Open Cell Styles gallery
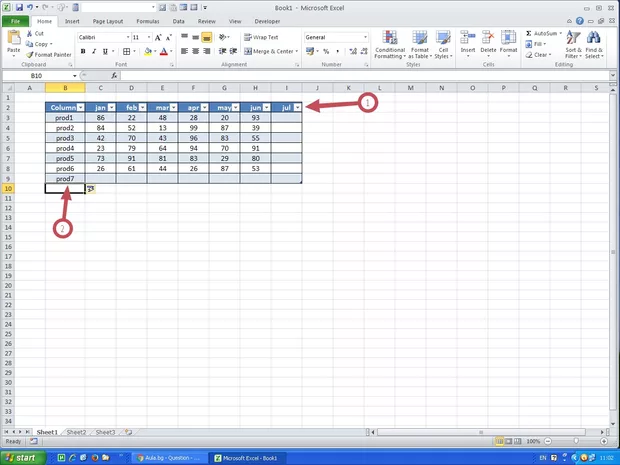This screenshot has height=465, width=620. (x=443, y=44)
